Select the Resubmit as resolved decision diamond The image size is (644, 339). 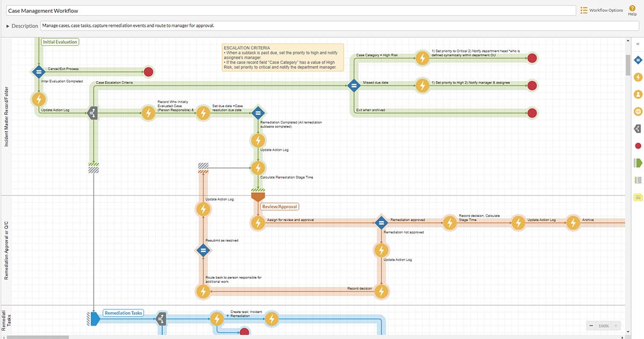coord(203,250)
